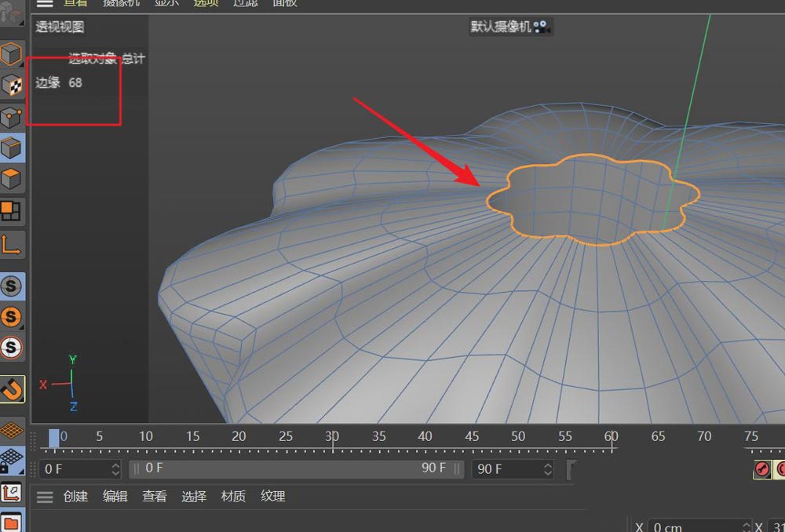Toggle the Enable Snap magnet icon
This screenshot has width=785, height=532.
pyautogui.click(x=12, y=388)
